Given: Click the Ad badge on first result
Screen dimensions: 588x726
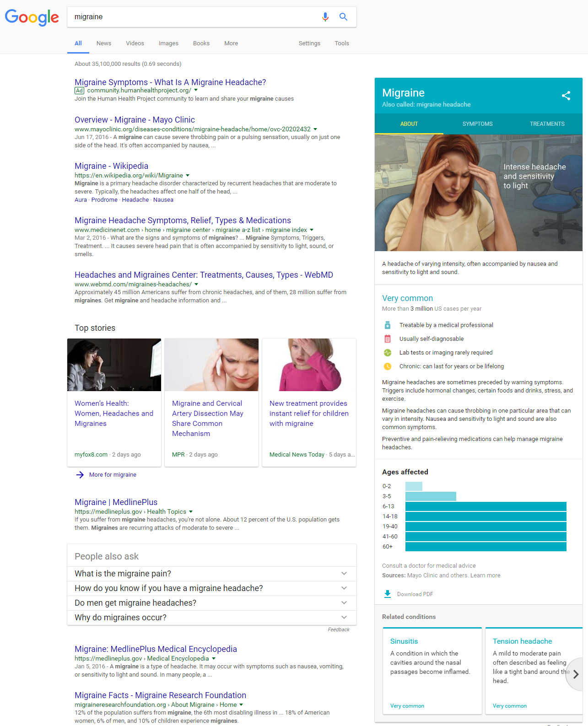Looking at the screenshot, I should coord(80,91).
